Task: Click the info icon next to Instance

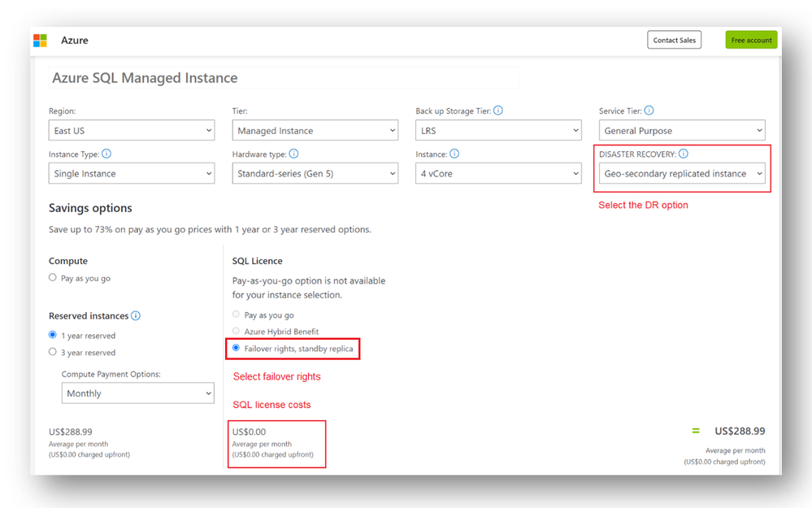Action: point(454,154)
